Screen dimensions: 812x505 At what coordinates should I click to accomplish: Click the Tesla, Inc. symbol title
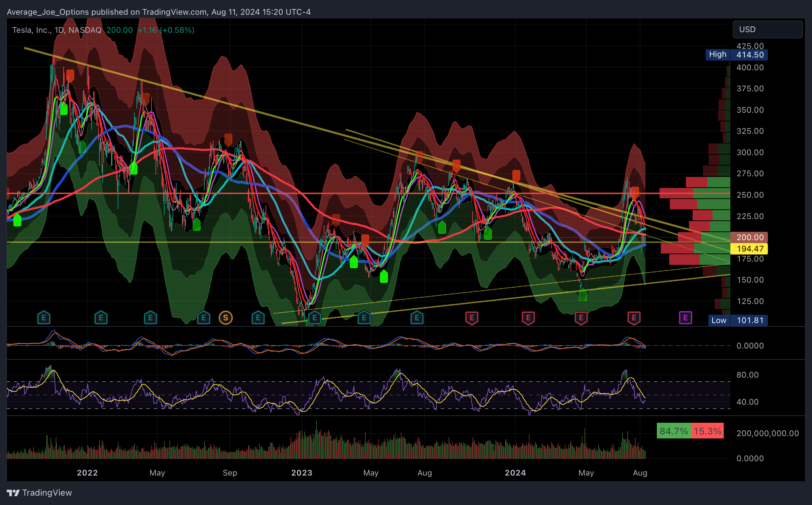(x=31, y=30)
